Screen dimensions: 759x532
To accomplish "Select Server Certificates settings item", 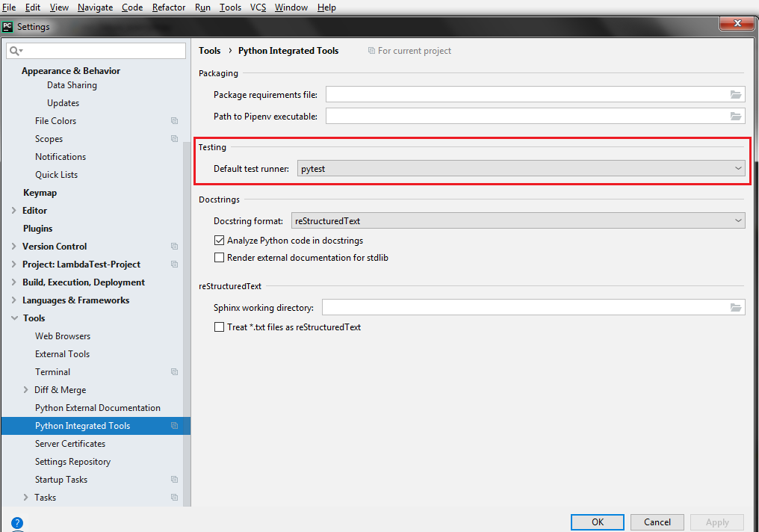I will (69, 443).
